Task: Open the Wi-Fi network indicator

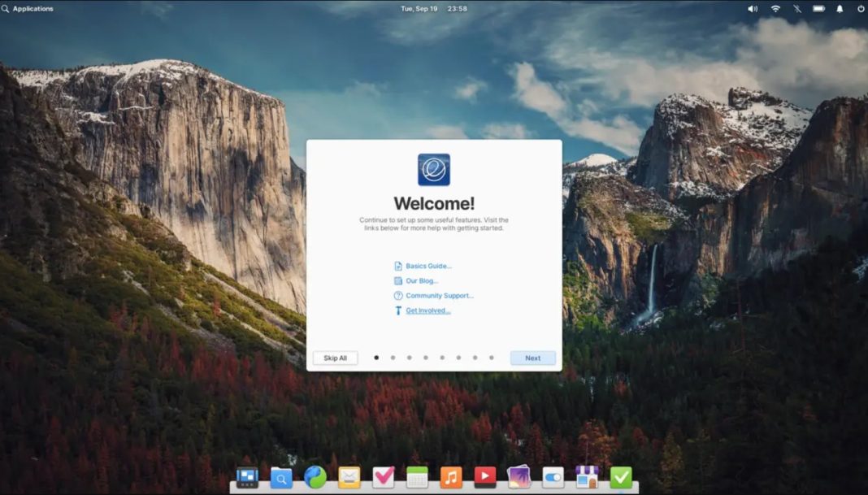Action: (775, 9)
